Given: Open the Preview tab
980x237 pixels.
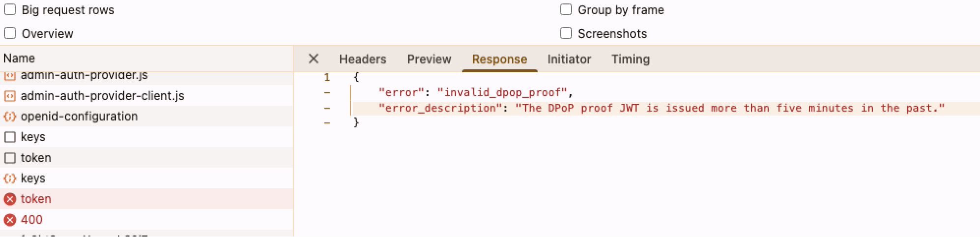Looking at the screenshot, I should pos(429,59).
